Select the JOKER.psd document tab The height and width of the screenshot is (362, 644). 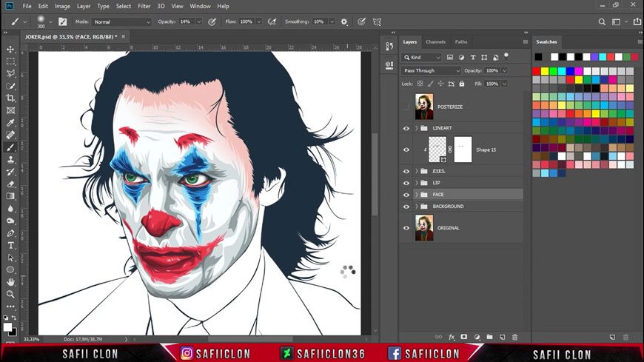tap(70, 37)
